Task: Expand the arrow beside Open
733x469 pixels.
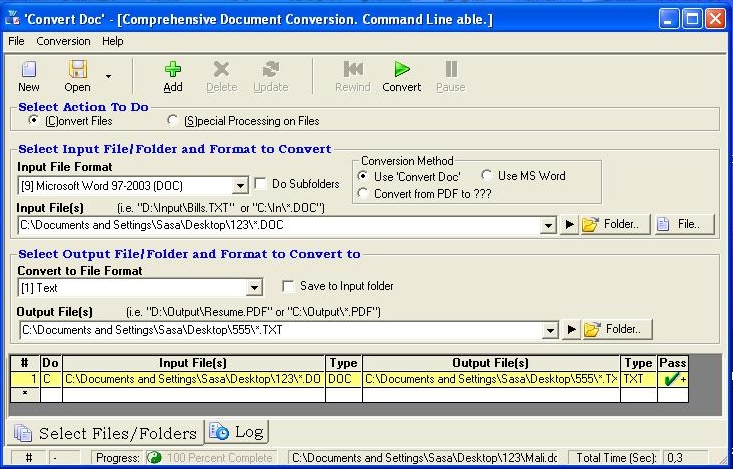Action: click(108, 76)
